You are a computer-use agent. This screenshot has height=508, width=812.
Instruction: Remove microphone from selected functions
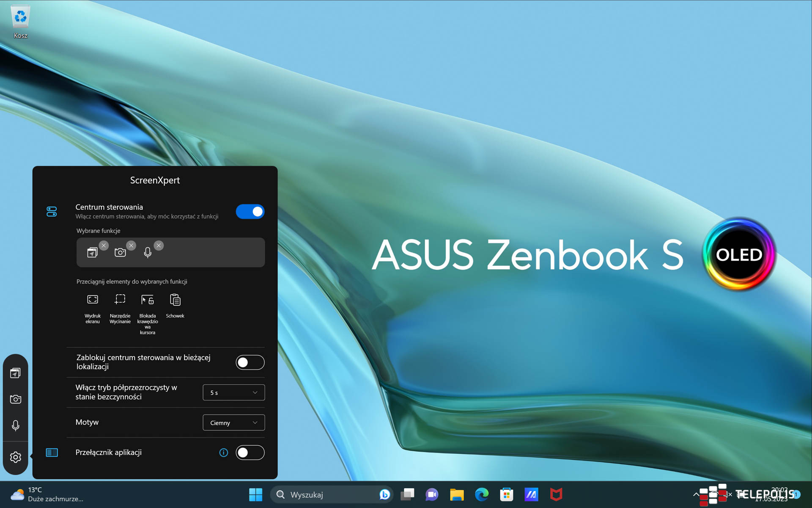[159, 246]
